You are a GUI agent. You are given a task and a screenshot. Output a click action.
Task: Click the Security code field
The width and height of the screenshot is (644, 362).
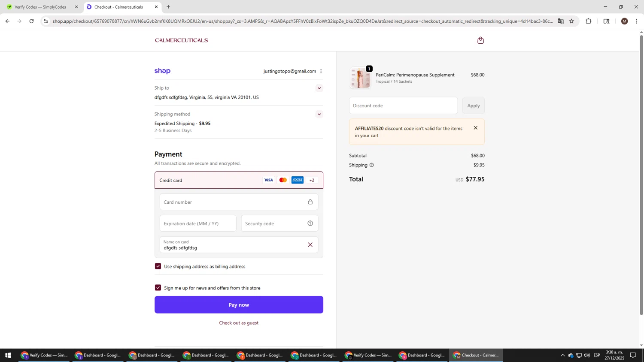[279, 223]
